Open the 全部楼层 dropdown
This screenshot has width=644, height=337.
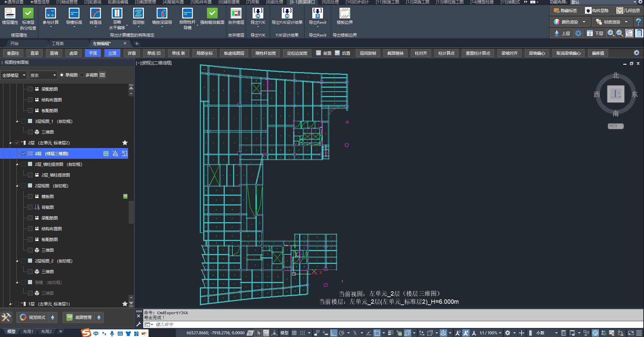click(14, 75)
